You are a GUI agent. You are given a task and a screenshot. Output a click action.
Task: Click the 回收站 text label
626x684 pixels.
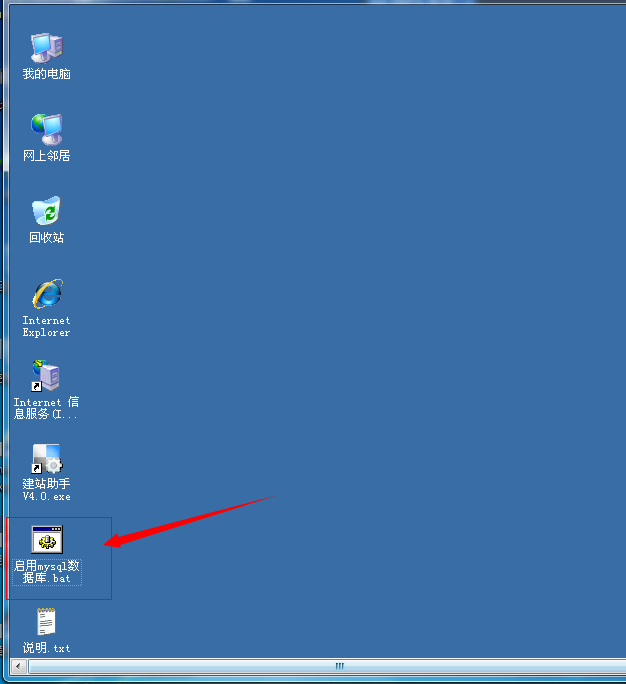coord(46,238)
